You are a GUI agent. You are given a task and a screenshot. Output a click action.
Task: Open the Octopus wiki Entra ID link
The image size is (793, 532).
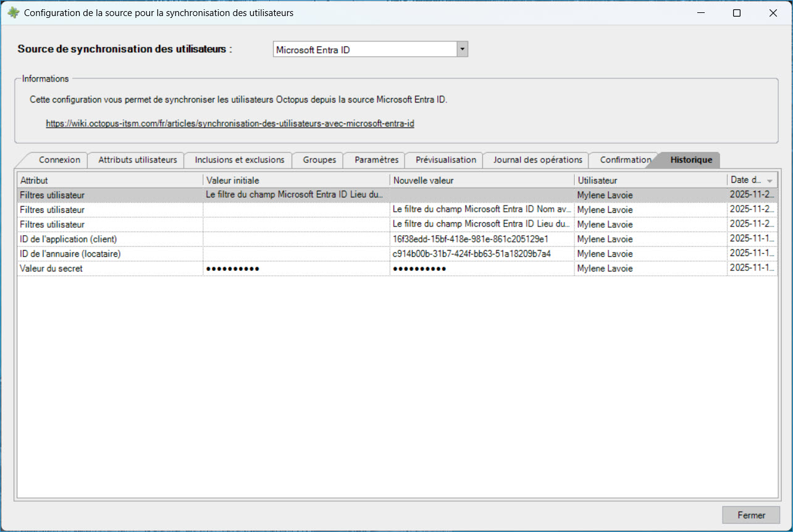tap(230, 123)
